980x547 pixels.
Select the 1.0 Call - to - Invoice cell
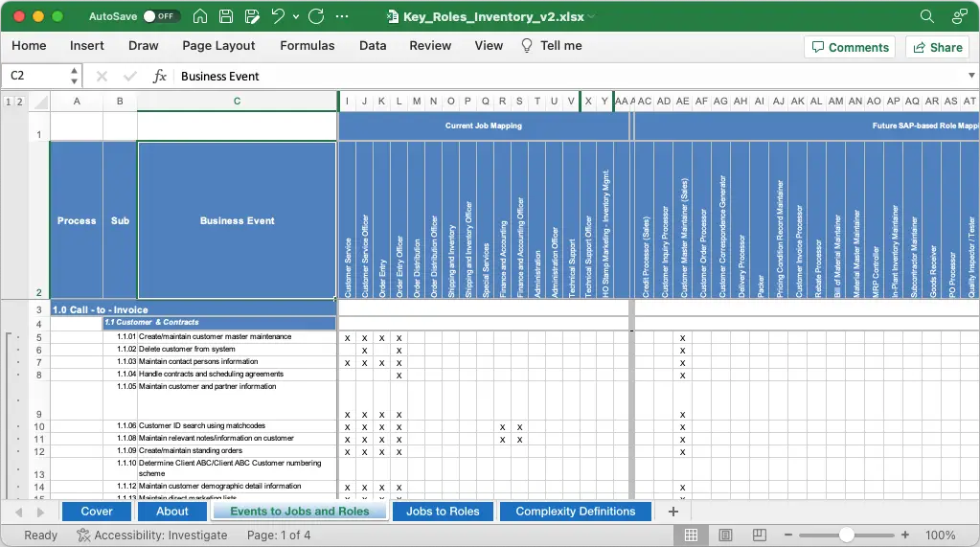[194, 309]
